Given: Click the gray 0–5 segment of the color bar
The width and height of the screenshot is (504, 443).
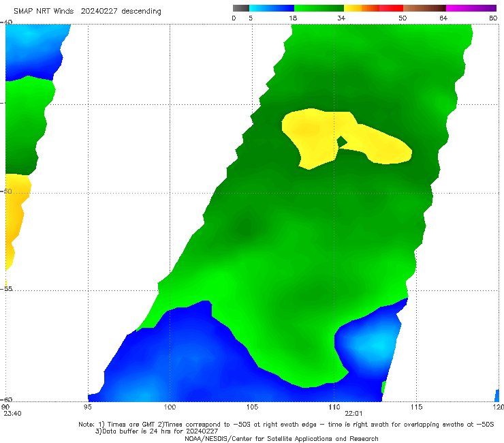Looking at the screenshot, I should tap(241, 8).
